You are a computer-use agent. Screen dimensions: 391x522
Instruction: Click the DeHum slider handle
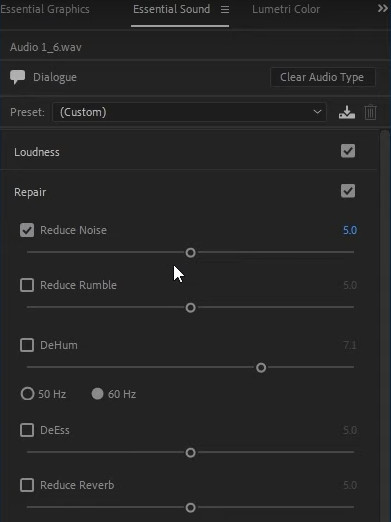click(261, 368)
